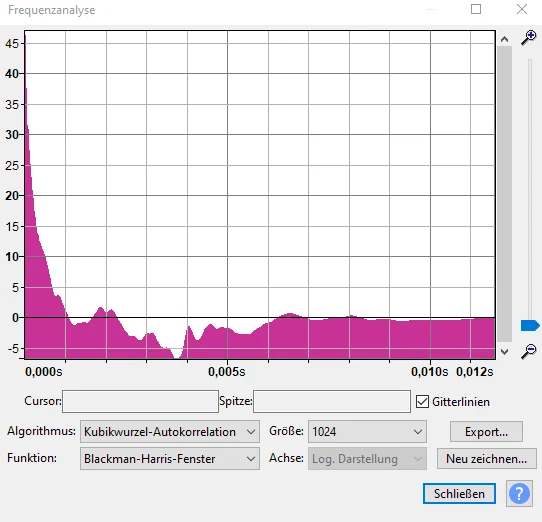Click inside the Spitze text field

[332, 401]
